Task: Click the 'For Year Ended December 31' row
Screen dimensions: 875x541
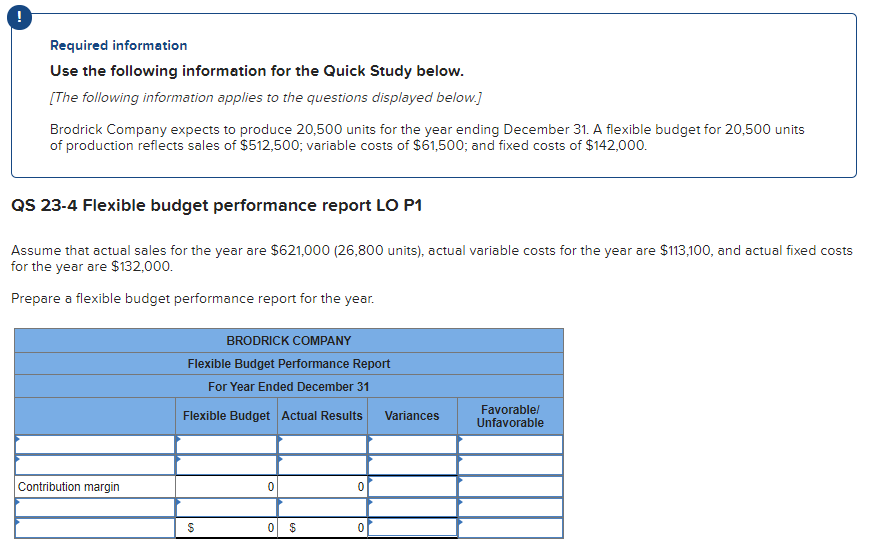Action: (289, 386)
